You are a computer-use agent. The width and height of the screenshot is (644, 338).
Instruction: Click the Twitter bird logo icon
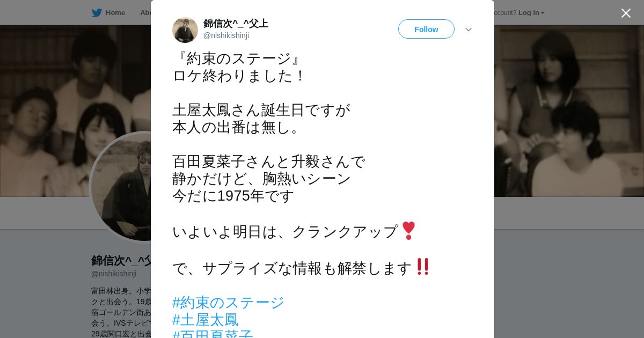pyautogui.click(x=97, y=13)
